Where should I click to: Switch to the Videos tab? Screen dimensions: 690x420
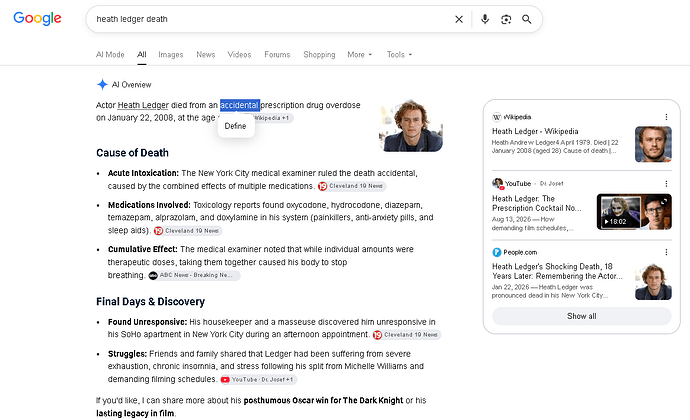[239, 55]
